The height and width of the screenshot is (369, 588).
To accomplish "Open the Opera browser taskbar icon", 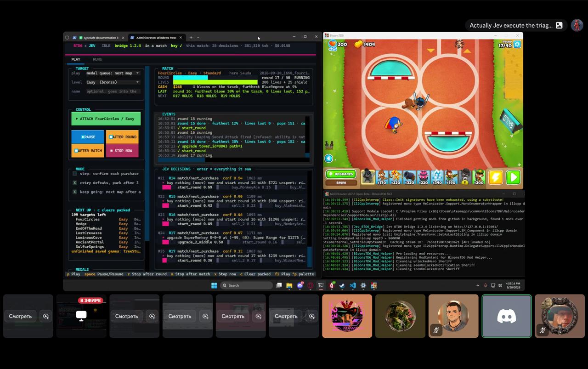I will (311, 285).
